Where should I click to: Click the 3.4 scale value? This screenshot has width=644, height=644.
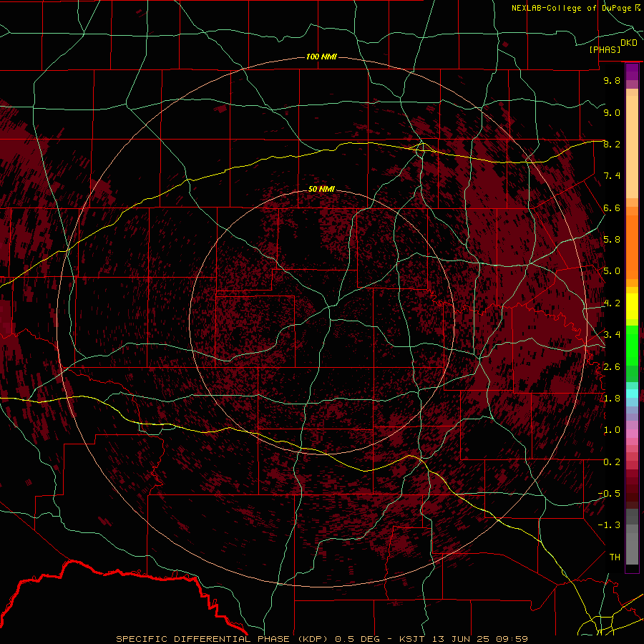point(612,335)
